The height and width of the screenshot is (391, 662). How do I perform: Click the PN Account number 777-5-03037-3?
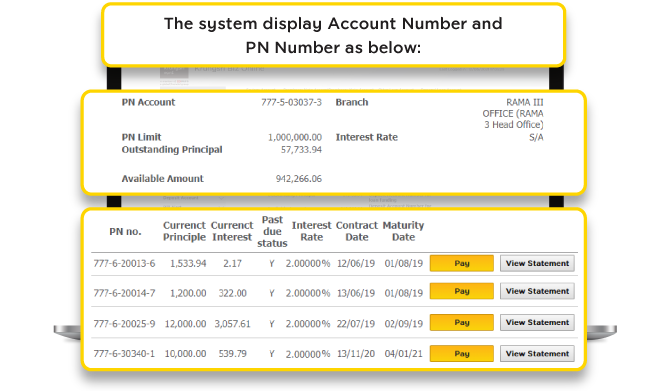coord(291,102)
